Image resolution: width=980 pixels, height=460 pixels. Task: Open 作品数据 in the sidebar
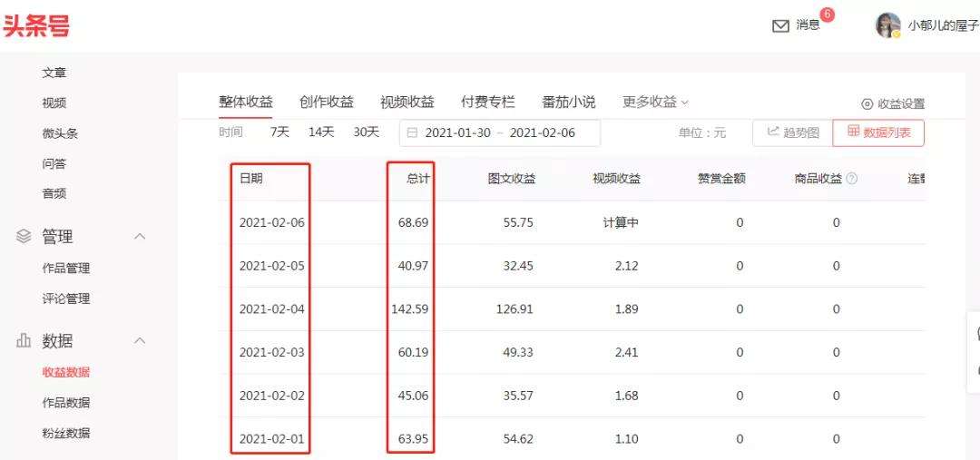[x=66, y=403]
